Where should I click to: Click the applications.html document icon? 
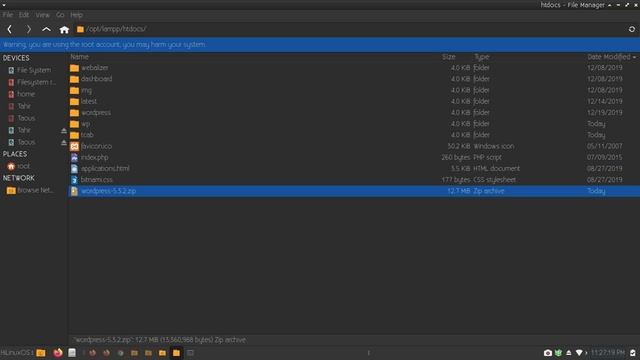(x=74, y=169)
